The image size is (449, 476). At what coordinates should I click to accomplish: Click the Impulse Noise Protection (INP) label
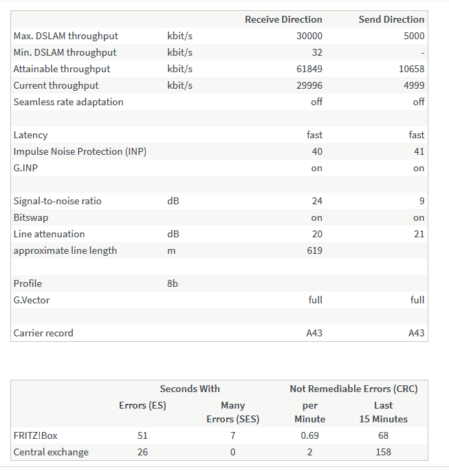(x=80, y=151)
